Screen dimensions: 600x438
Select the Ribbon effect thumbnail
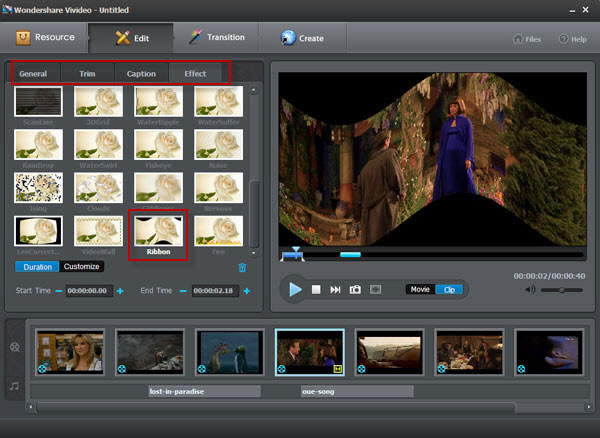tap(158, 231)
